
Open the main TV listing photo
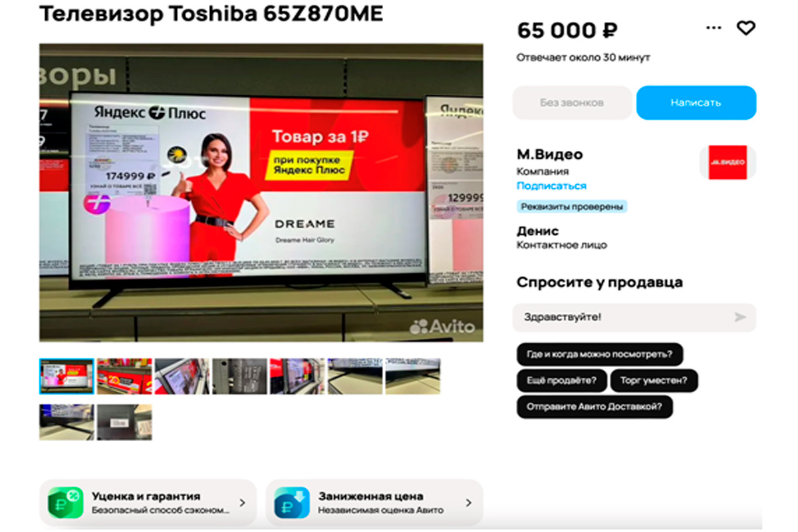[261, 193]
